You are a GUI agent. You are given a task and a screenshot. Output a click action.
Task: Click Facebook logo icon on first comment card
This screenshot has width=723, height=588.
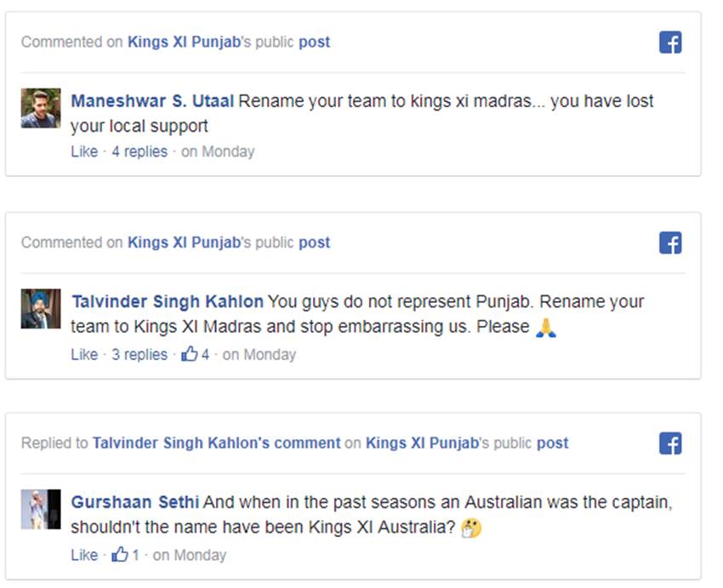[670, 43]
